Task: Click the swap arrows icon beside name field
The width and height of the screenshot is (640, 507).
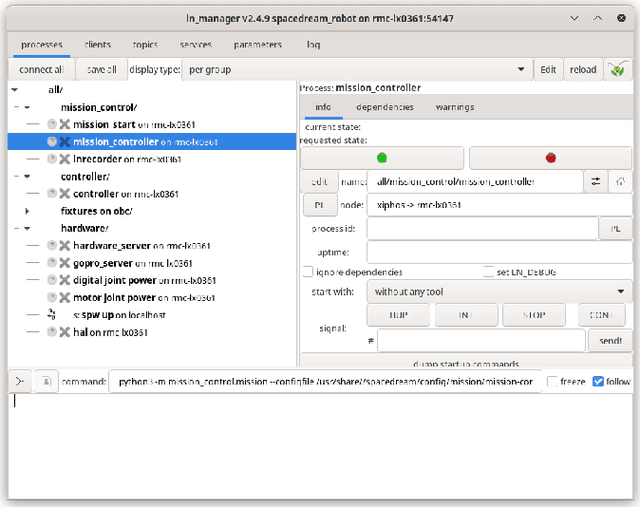Action: pos(597,181)
